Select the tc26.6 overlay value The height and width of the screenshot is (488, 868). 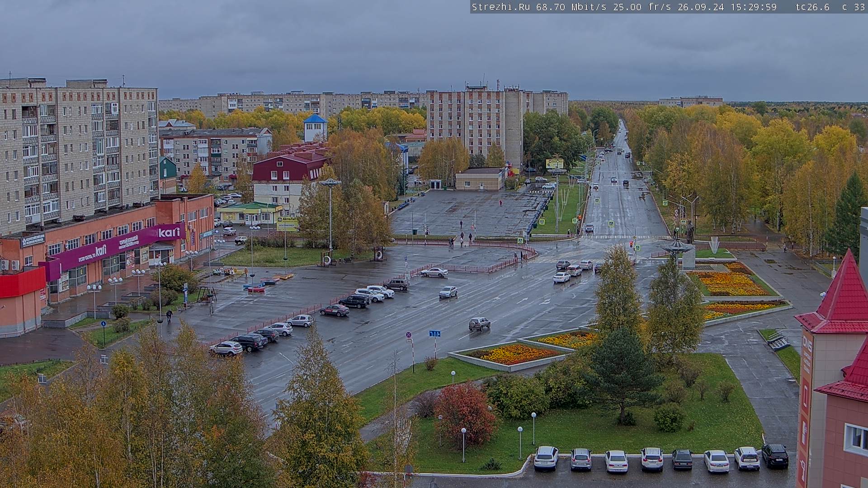[x=812, y=7]
